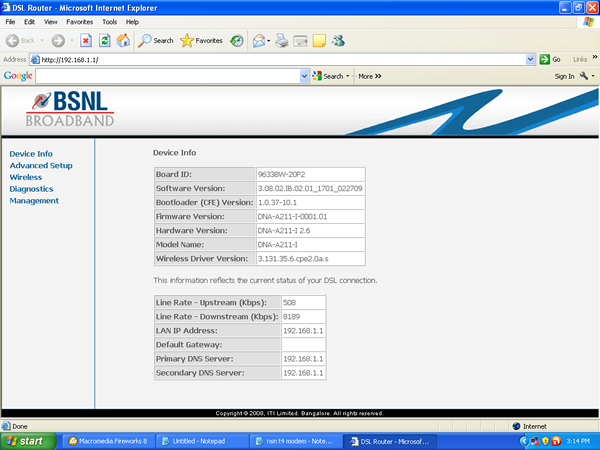
Task: Open the Wireless sidebar link
Action: tap(26, 177)
